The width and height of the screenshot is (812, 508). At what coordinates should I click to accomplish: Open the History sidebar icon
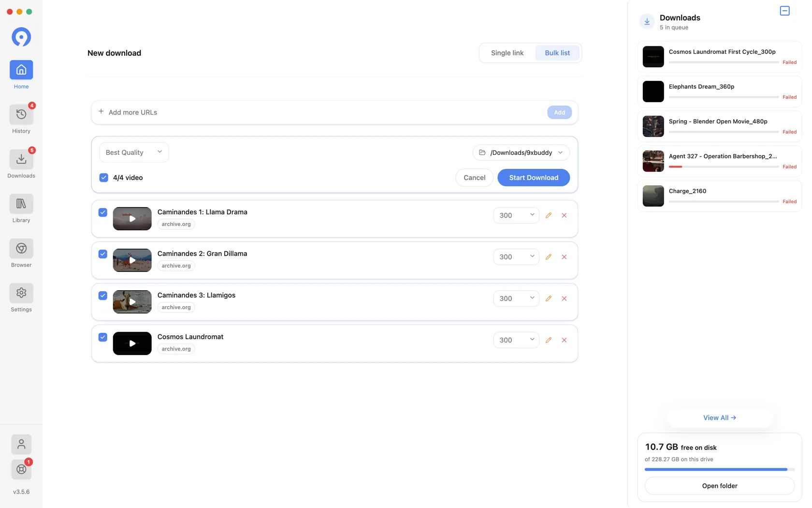point(21,115)
